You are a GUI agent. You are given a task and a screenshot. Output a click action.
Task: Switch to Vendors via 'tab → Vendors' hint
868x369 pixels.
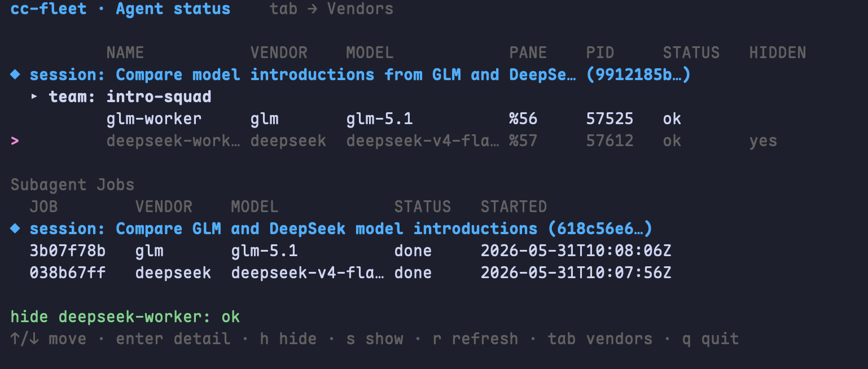(331, 9)
